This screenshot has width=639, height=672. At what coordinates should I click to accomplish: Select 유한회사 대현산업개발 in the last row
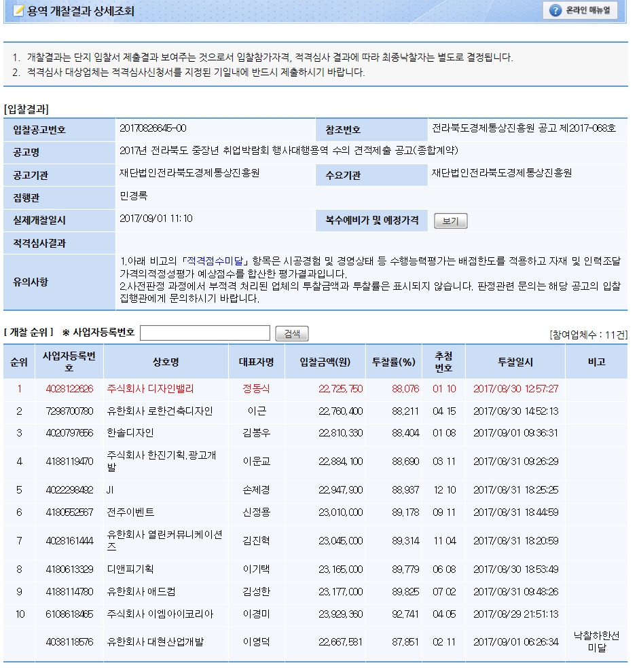pyautogui.click(x=155, y=641)
